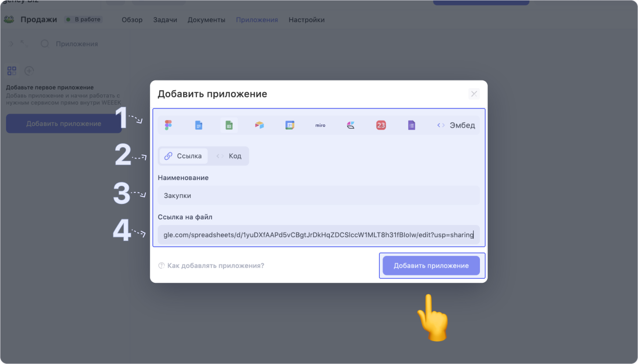Expand the collapsed sidebar chevron

coord(11,43)
